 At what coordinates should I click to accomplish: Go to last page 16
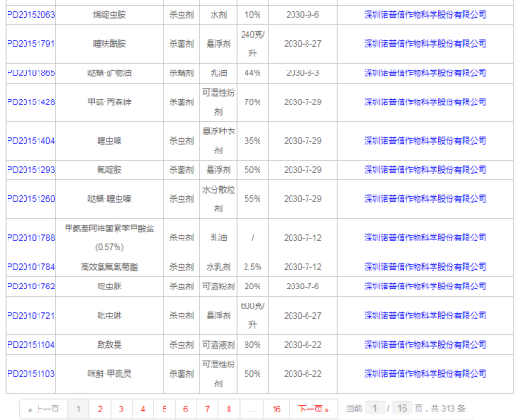point(276,409)
